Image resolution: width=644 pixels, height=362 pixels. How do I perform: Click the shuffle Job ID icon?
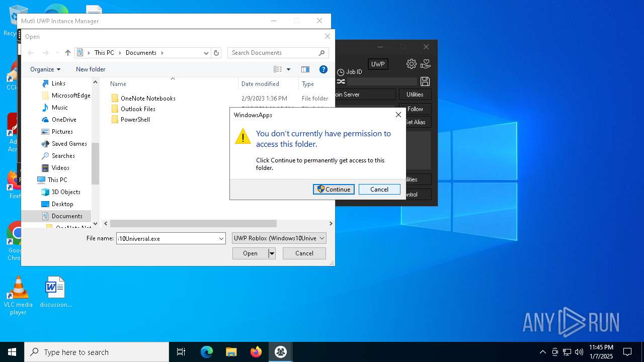341,81
